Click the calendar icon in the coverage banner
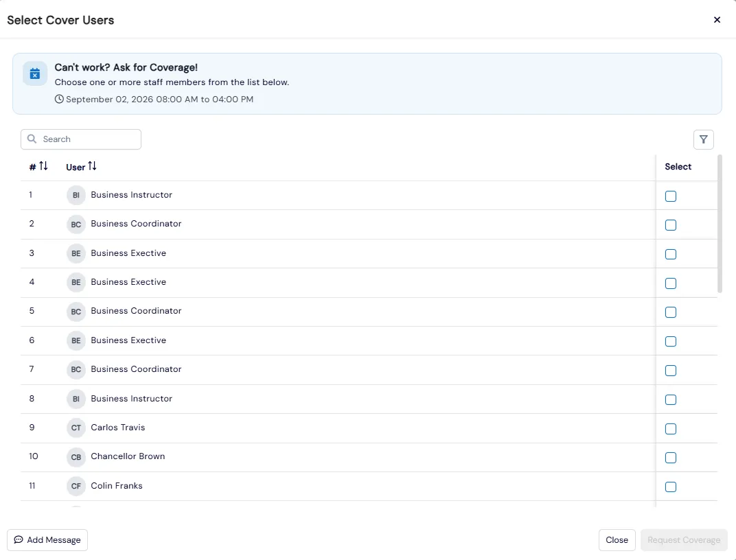Viewport: 736px width, 560px height. point(35,73)
